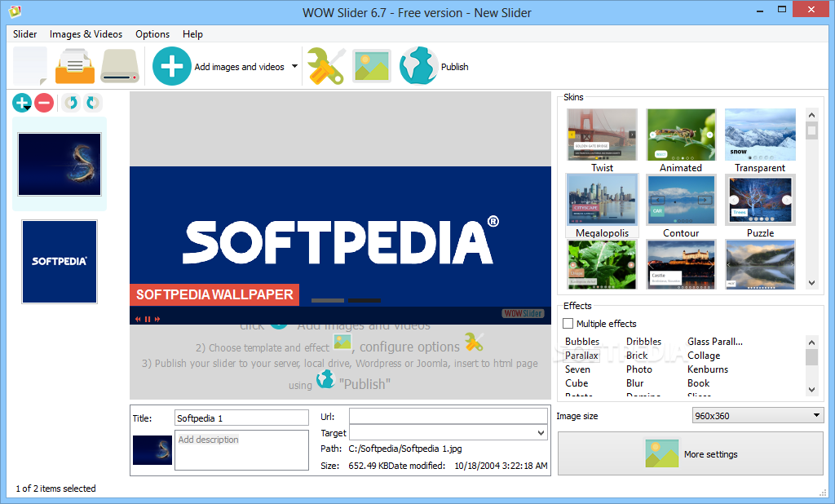
Task: Click the New slider blank page icon
Action: pos(30,65)
